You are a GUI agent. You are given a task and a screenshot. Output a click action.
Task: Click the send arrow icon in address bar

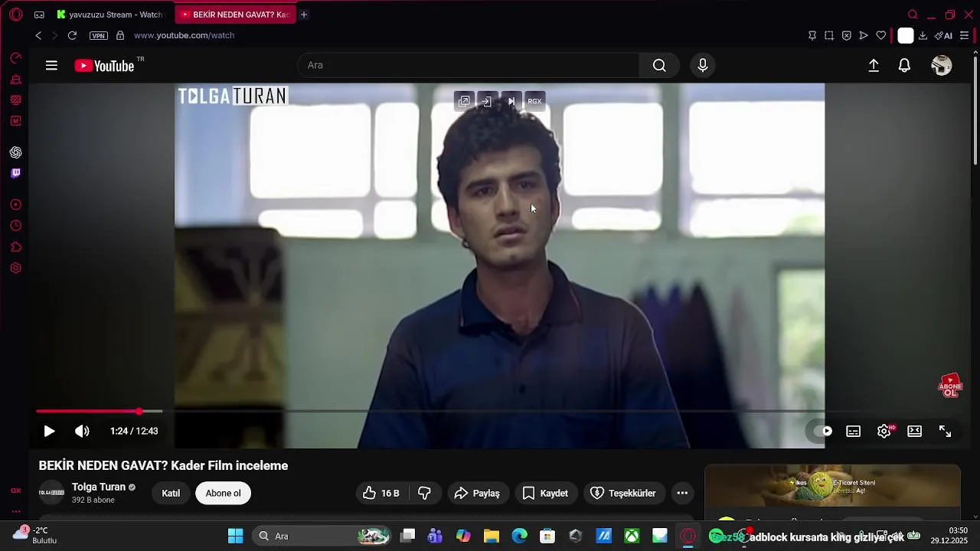click(864, 35)
